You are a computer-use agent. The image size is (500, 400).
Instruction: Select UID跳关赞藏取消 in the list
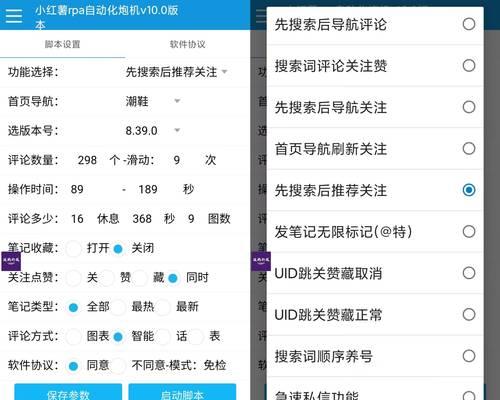(x=375, y=273)
